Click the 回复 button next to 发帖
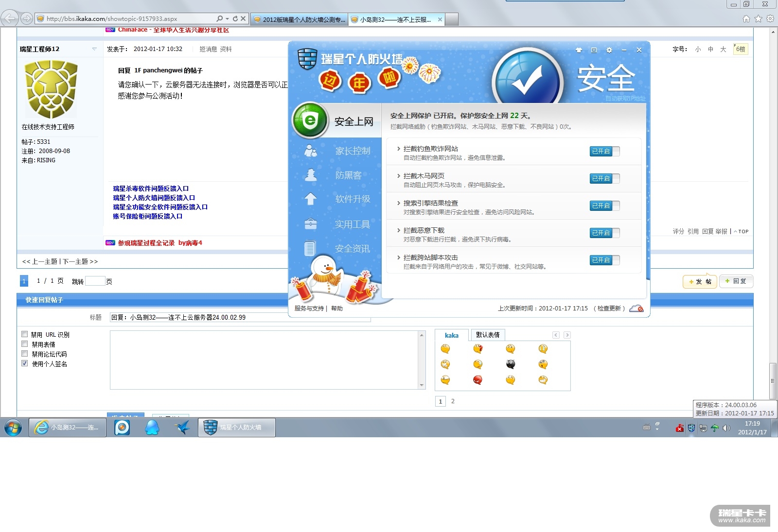778x532 pixels. click(736, 281)
